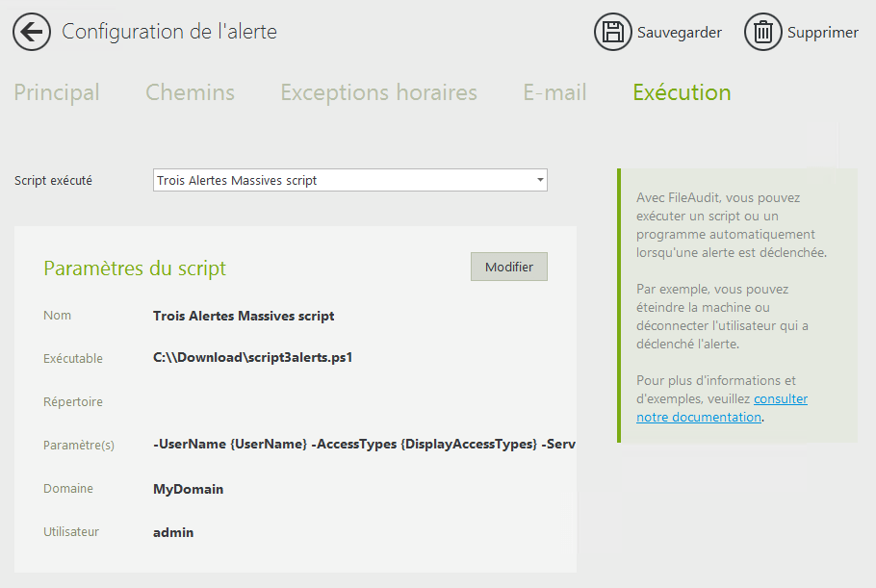876x588 pixels.
Task: Click the executable path script3alerts.ps1
Action: [252, 358]
